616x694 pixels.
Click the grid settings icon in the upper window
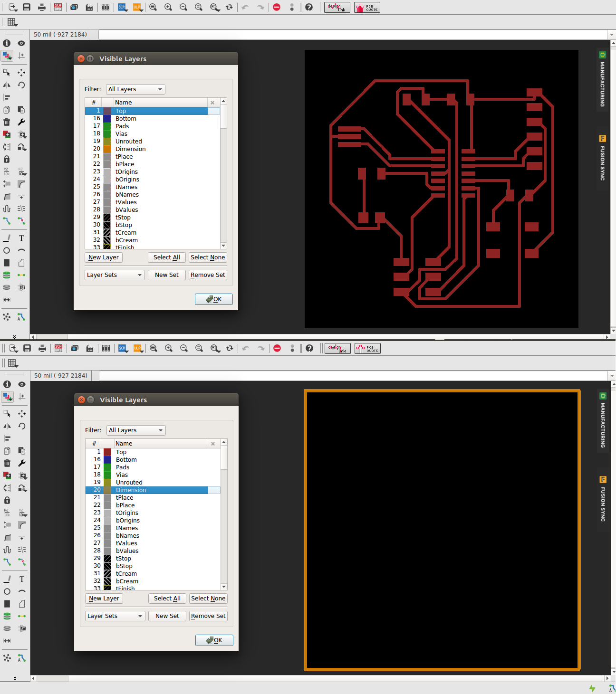pos(12,22)
